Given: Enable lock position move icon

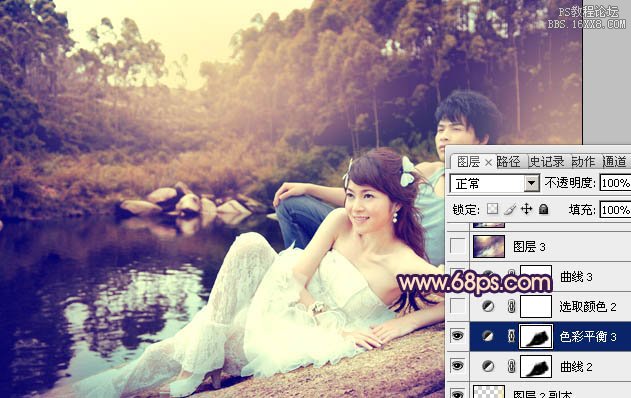Looking at the screenshot, I should coord(526,209).
